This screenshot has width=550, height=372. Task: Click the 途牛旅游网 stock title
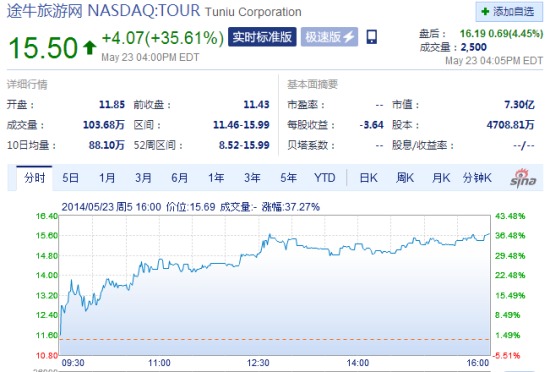click(x=45, y=11)
